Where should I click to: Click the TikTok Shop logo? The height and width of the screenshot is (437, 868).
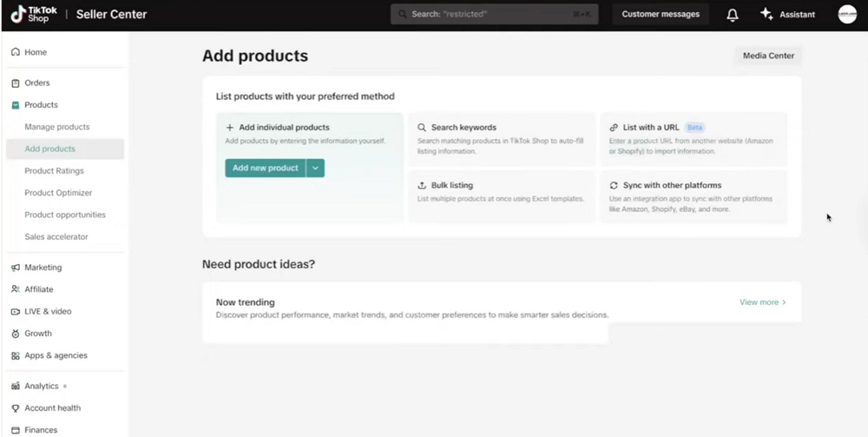point(34,15)
